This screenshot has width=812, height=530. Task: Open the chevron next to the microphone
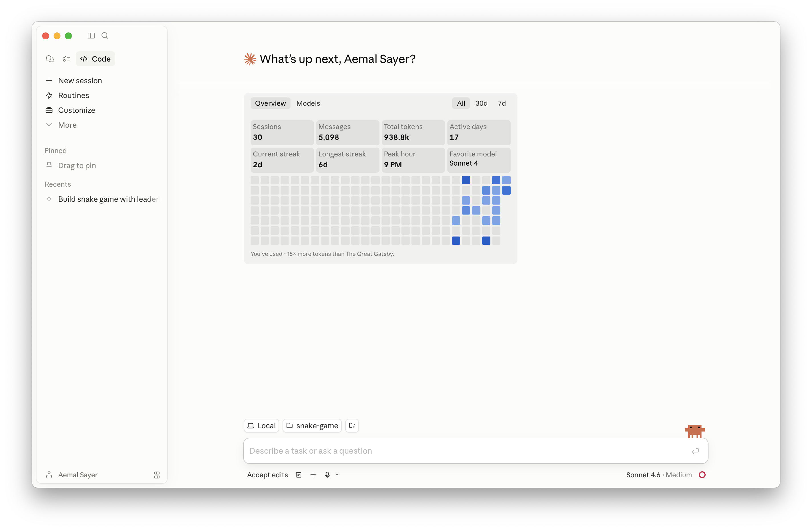pos(337,474)
